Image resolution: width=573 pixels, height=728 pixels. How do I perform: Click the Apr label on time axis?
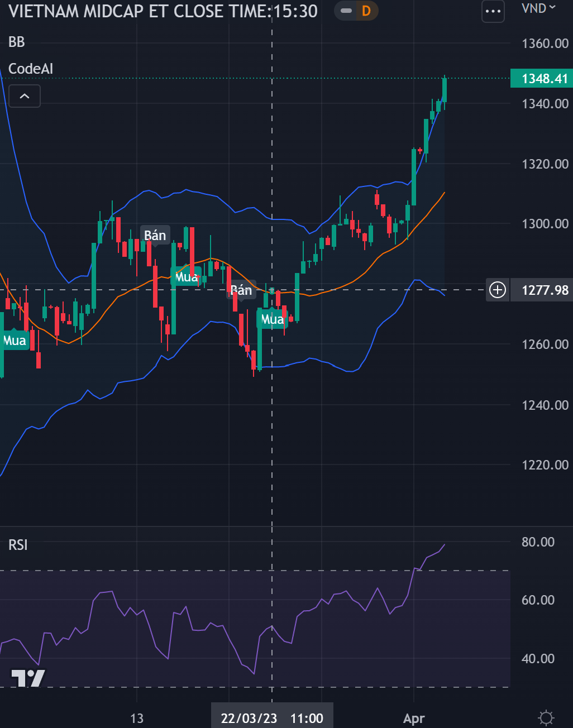point(414,719)
